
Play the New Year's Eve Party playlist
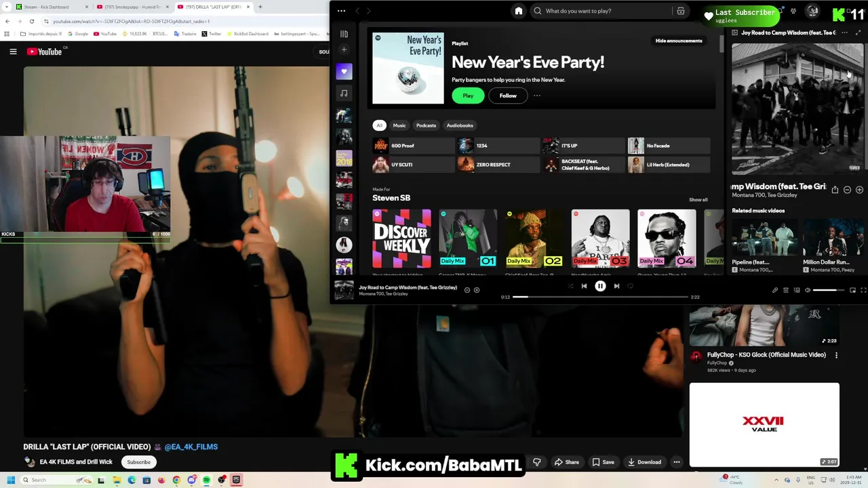point(468,96)
